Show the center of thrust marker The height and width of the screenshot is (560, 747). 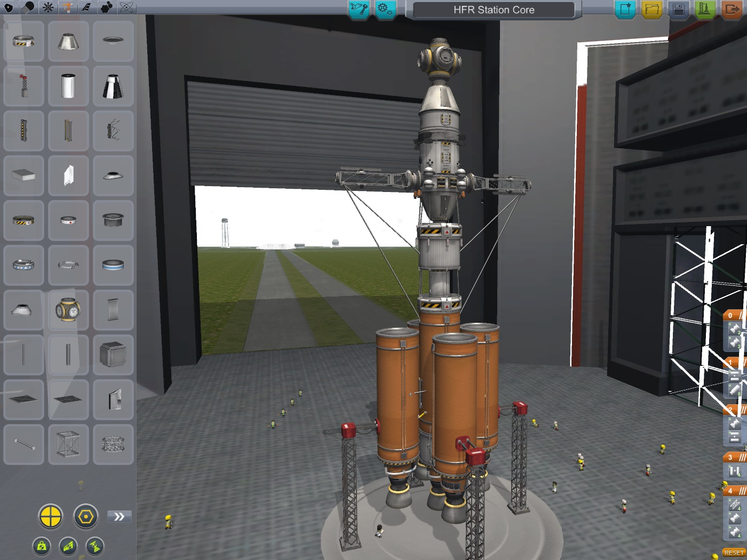[x=95, y=546]
